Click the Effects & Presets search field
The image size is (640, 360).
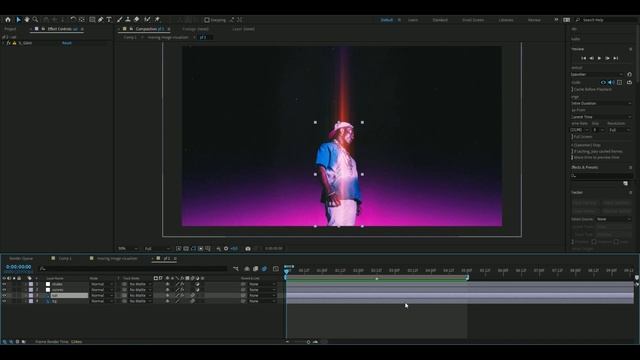(x=602, y=176)
